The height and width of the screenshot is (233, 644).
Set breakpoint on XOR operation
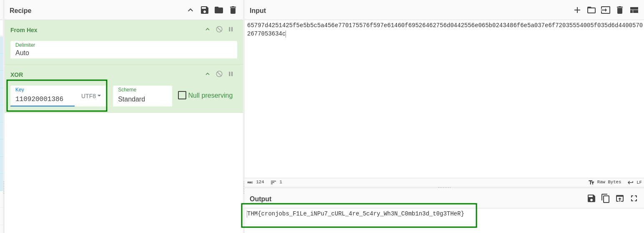[231, 74]
